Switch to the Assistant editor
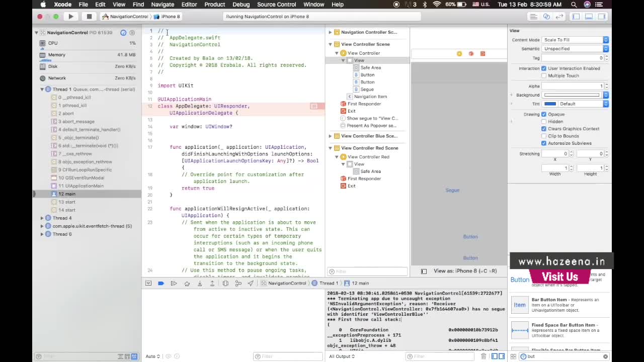 546,17
